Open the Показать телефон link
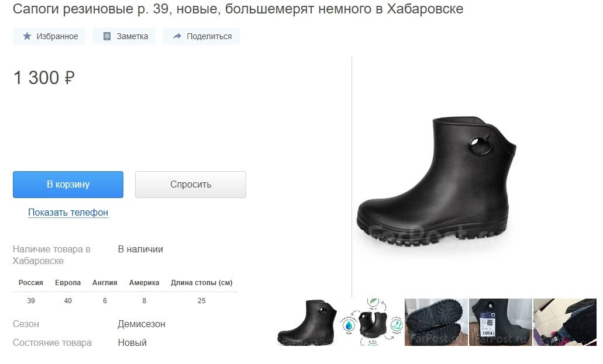This screenshot has width=603, height=364. tap(68, 212)
